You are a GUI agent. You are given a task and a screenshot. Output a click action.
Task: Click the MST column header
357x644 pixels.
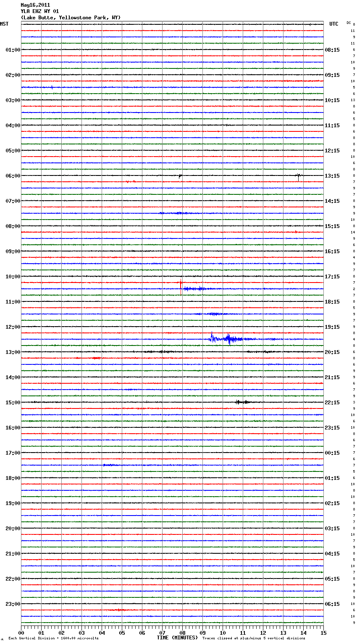click(4, 24)
